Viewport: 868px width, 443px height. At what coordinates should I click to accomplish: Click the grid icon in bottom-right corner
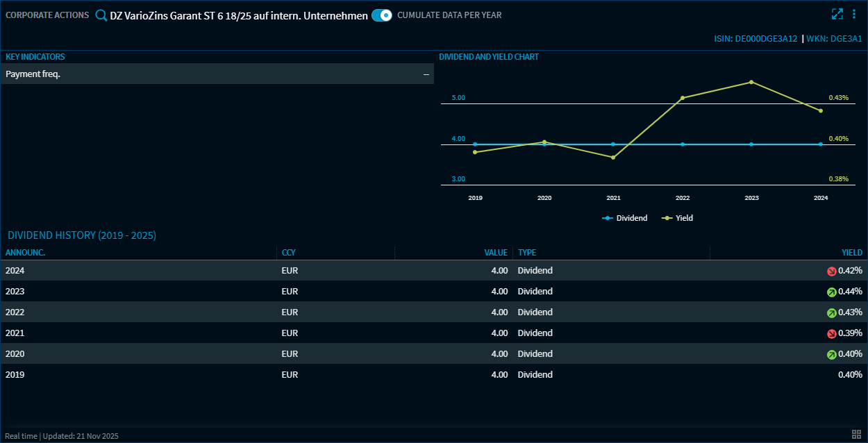(856, 435)
